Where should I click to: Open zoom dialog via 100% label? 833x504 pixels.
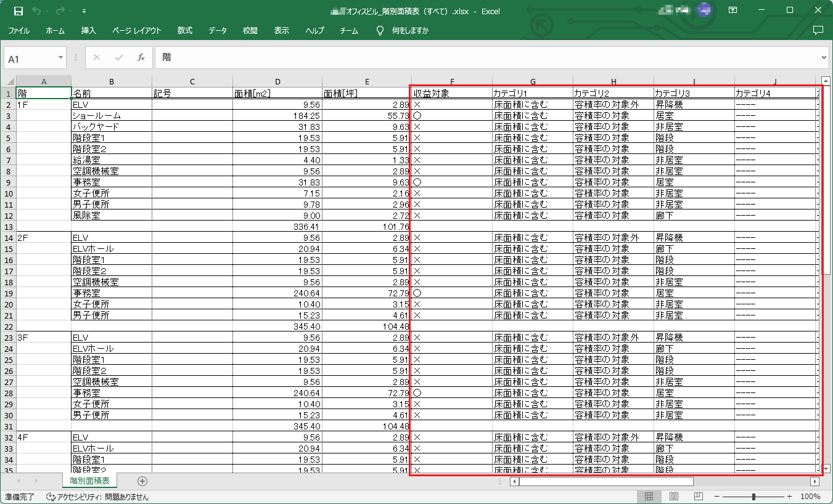(x=810, y=497)
